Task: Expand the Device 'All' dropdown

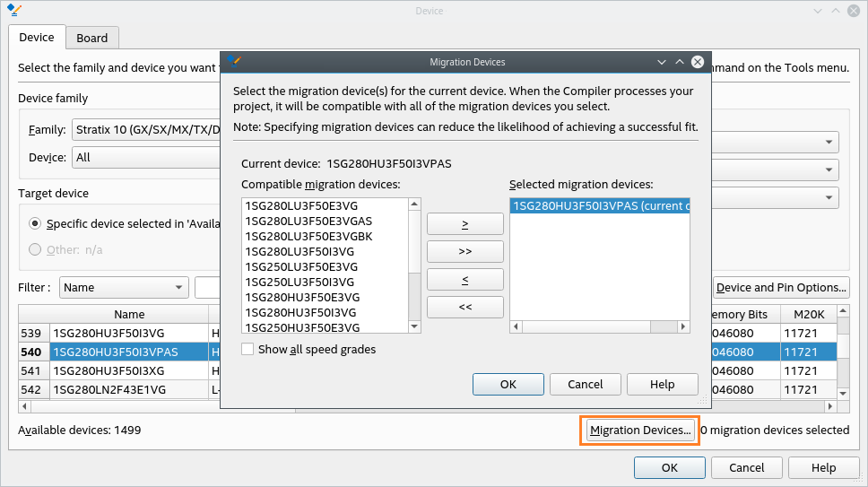Action: (x=146, y=158)
